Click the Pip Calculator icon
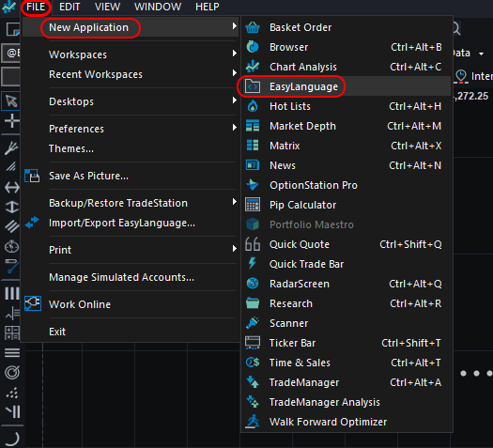Image resolution: width=493 pixels, height=448 pixels. pyautogui.click(x=253, y=205)
